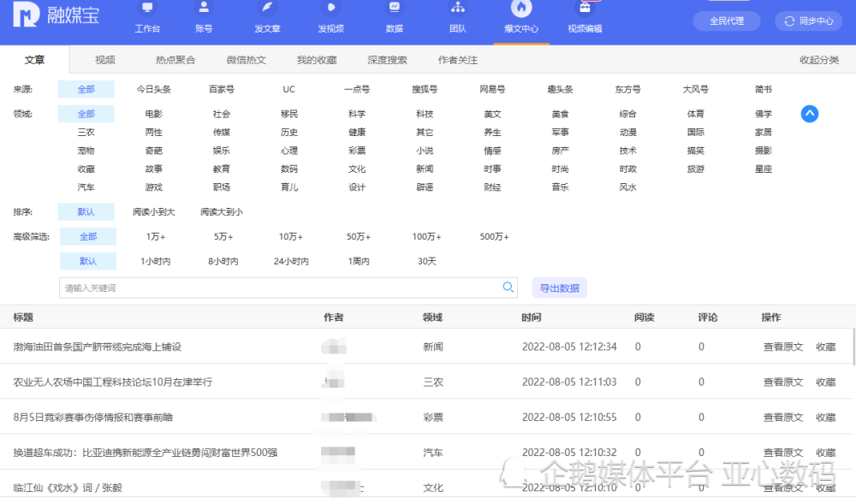Image resolution: width=856 pixels, height=504 pixels.
Task: Click the 发视频 icon
Action: tap(330, 8)
